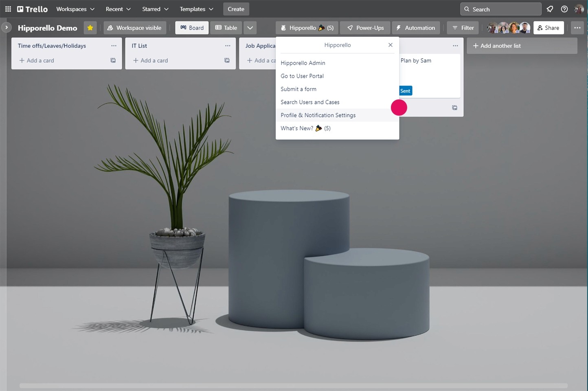
Task: Click the Sent label badge
Action: [406, 91]
